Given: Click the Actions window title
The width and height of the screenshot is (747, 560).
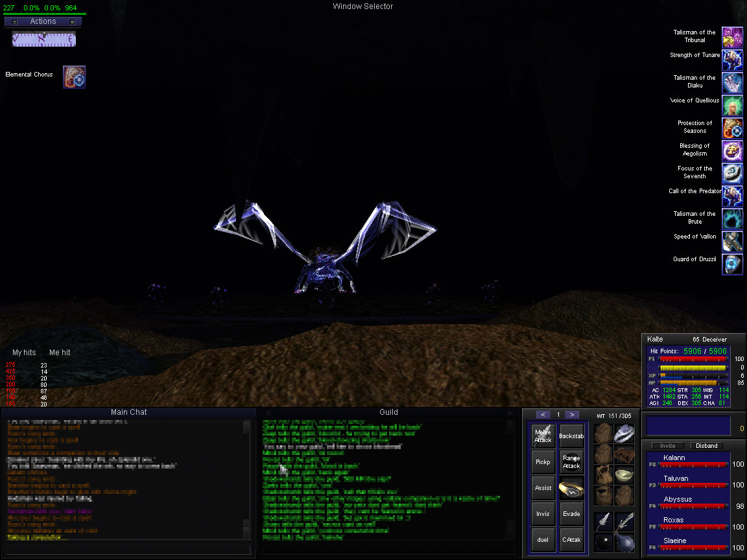Looking at the screenshot, I should (x=43, y=21).
